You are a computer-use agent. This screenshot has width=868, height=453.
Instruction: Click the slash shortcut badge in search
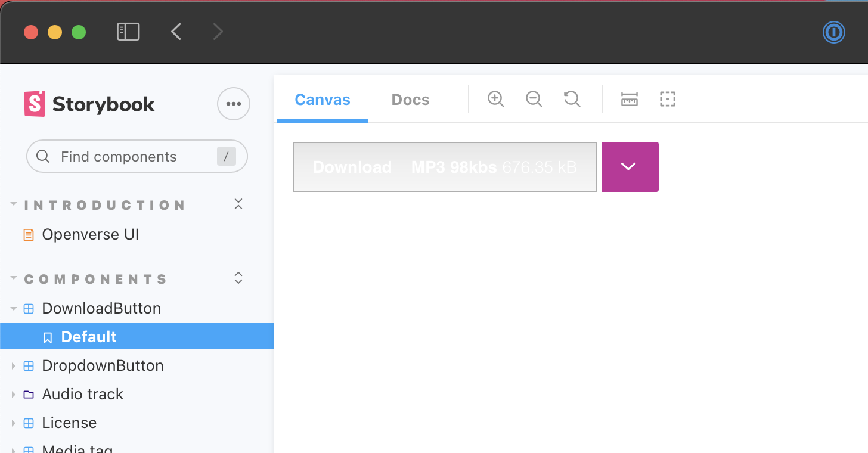226,156
